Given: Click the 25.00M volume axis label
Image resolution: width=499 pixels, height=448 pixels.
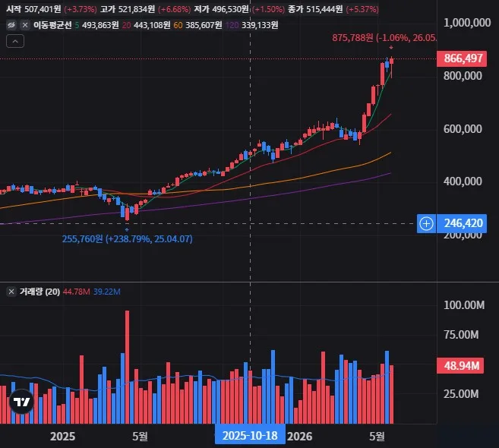Looking at the screenshot, I should point(461,394).
